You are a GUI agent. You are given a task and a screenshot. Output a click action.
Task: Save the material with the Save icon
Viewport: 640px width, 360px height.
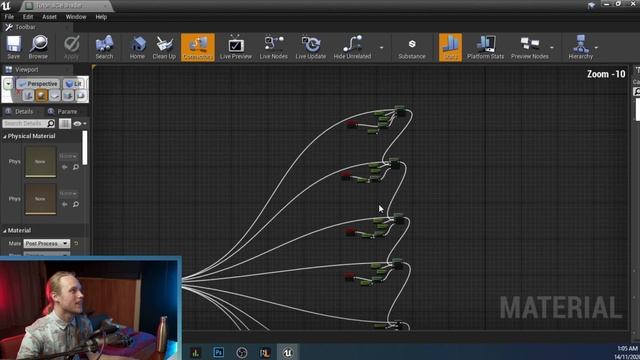(x=13, y=47)
